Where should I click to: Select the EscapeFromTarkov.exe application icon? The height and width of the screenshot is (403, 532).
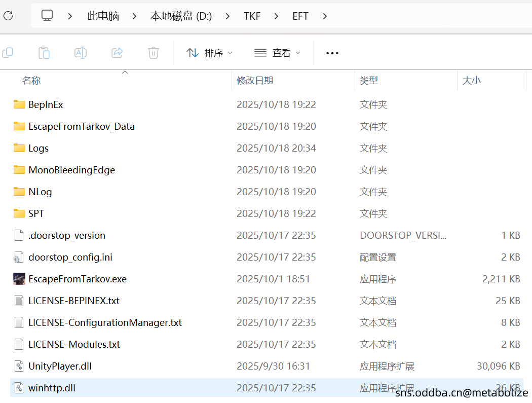pyautogui.click(x=19, y=279)
